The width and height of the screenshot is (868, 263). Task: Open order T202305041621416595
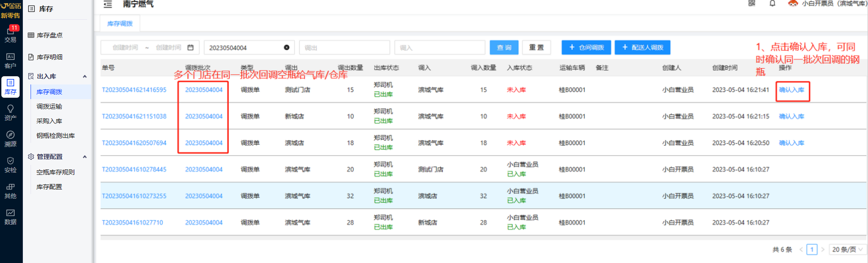[x=134, y=90]
